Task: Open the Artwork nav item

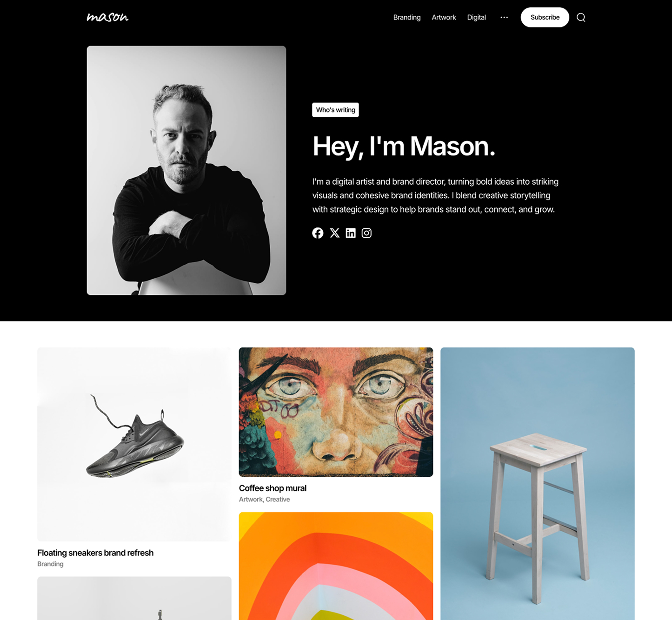Action: coord(444,17)
